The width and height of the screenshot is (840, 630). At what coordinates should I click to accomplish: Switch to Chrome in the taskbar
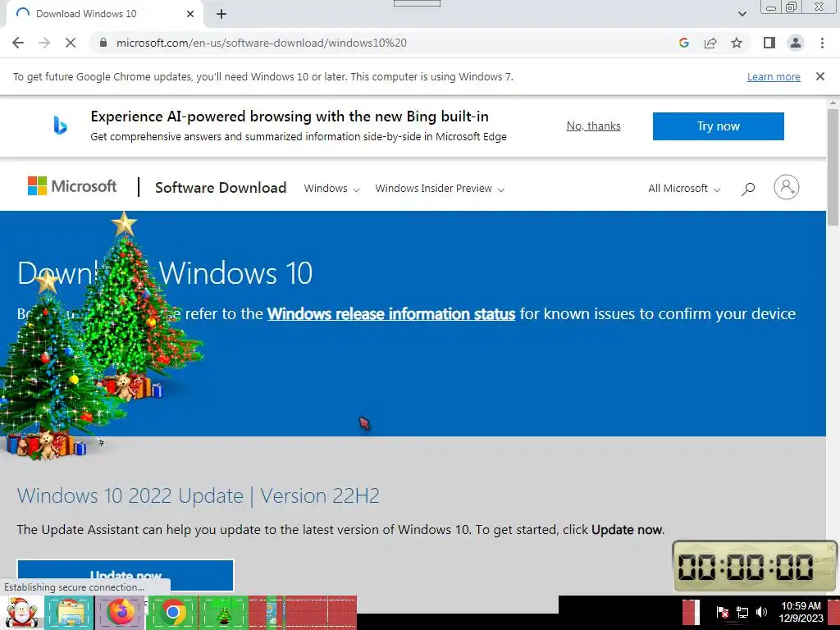[172, 612]
